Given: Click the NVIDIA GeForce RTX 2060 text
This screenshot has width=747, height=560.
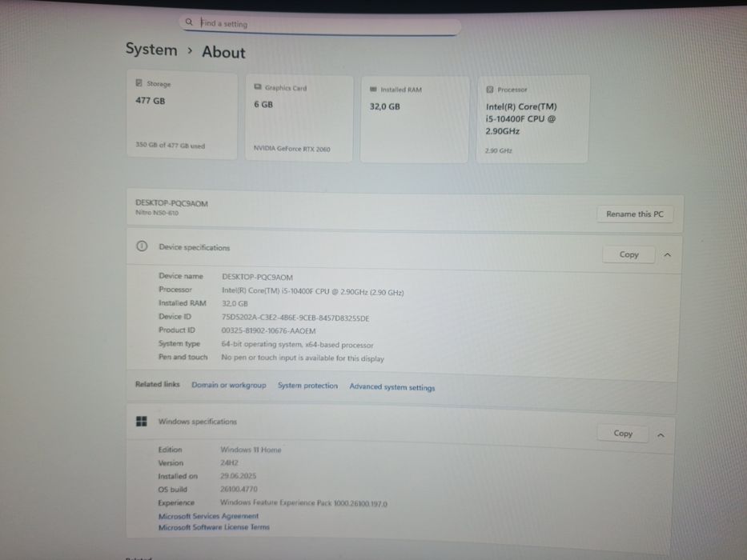Looking at the screenshot, I should [x=291, y=149].
